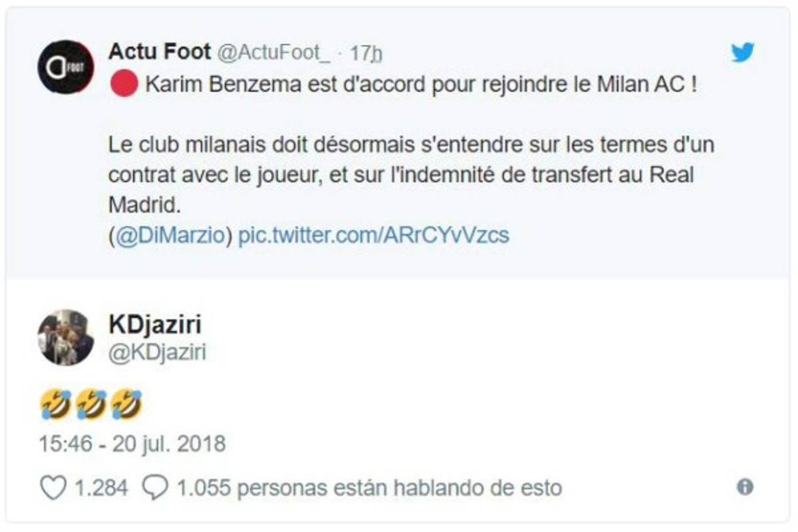Open KDjaziri's profile photo
The height and width of the screenshot is (532, 798).
click(66, 337)
